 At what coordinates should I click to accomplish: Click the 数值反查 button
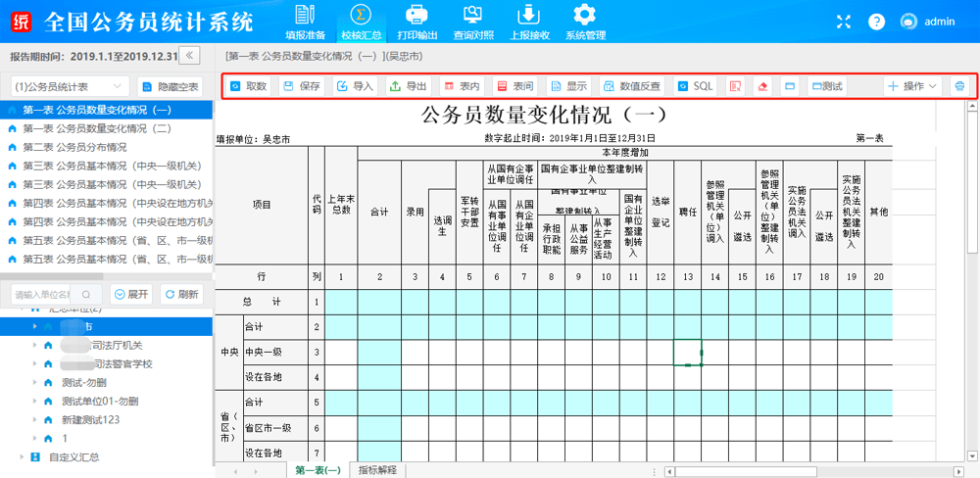pos(632,86)
